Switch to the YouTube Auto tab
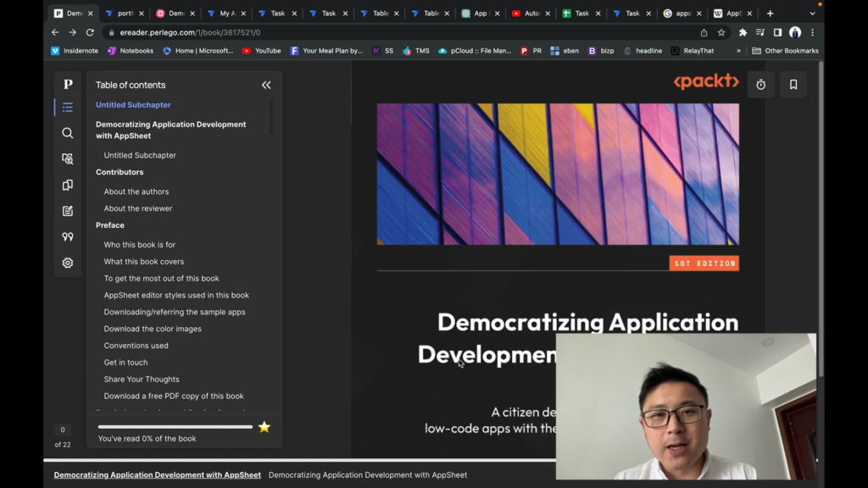This screenshot has width=868, height=488. point(531,14)
